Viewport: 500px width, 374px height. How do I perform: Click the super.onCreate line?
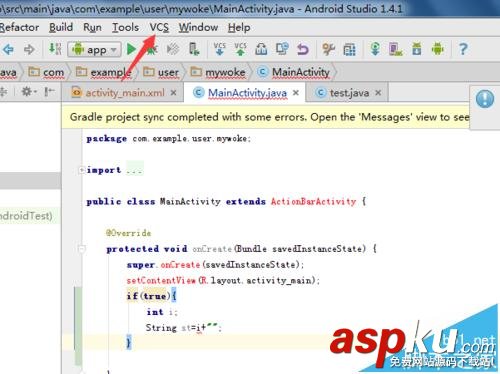(x=215, y=265)
